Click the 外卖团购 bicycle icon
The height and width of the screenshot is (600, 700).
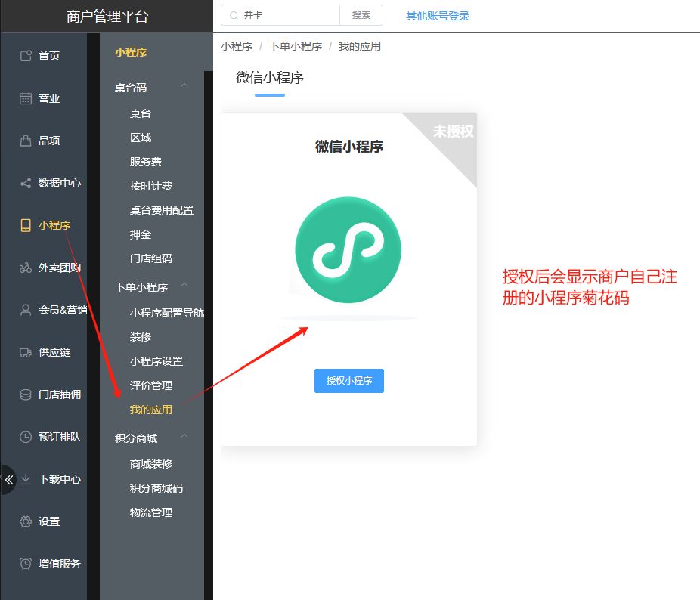coord(26,268)
